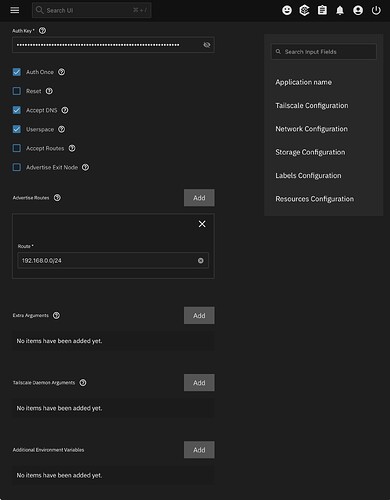Remove the route entry with the X icon
The width and height of the screenshot is (390, 500).
[x=202, y=224]
